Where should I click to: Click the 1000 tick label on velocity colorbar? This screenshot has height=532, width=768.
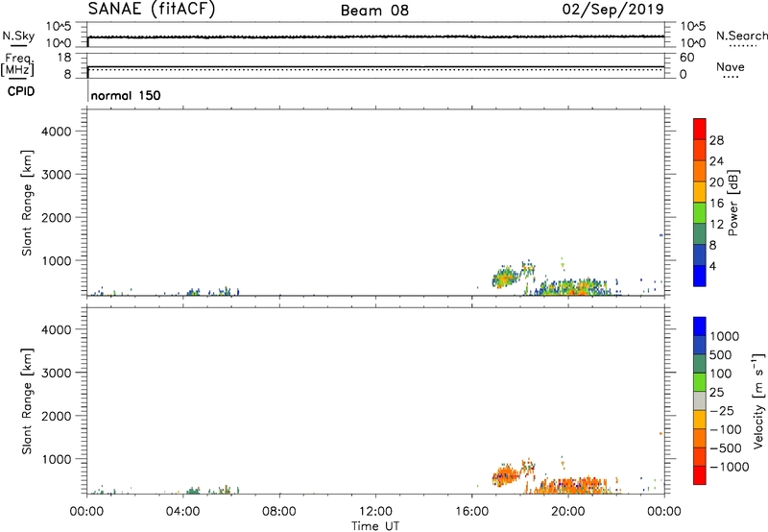pos(724,336)
